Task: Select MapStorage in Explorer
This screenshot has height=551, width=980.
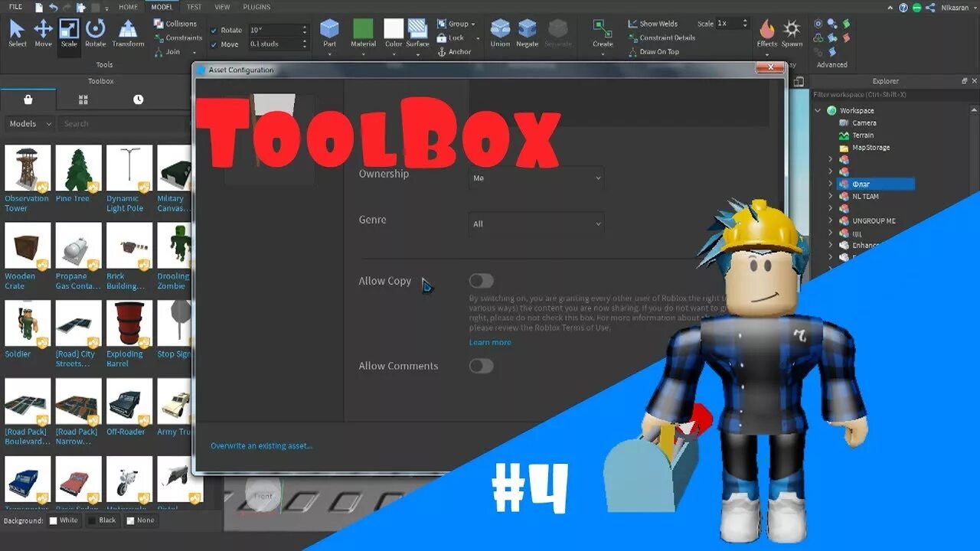Action: (871, 147)
